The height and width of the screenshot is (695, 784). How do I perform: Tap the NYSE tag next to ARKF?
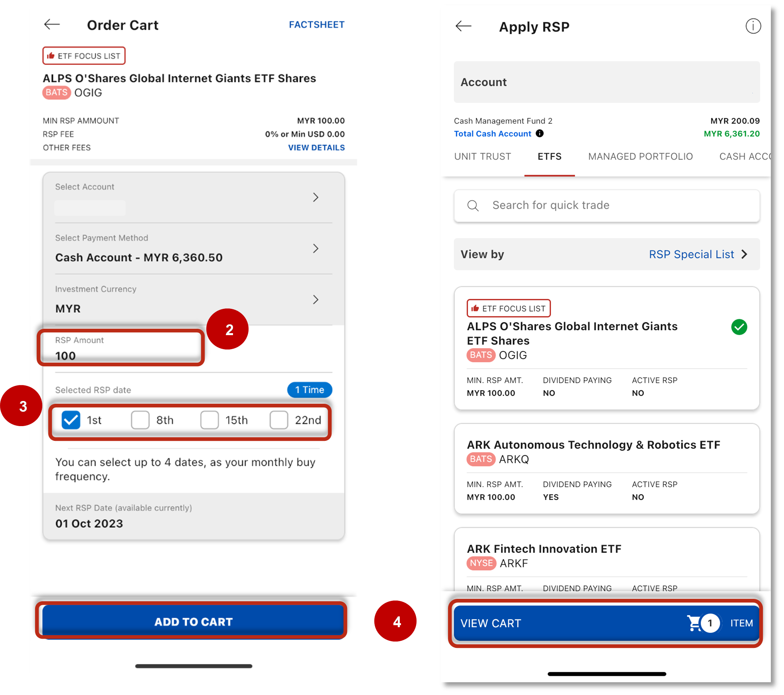point(481,563)
